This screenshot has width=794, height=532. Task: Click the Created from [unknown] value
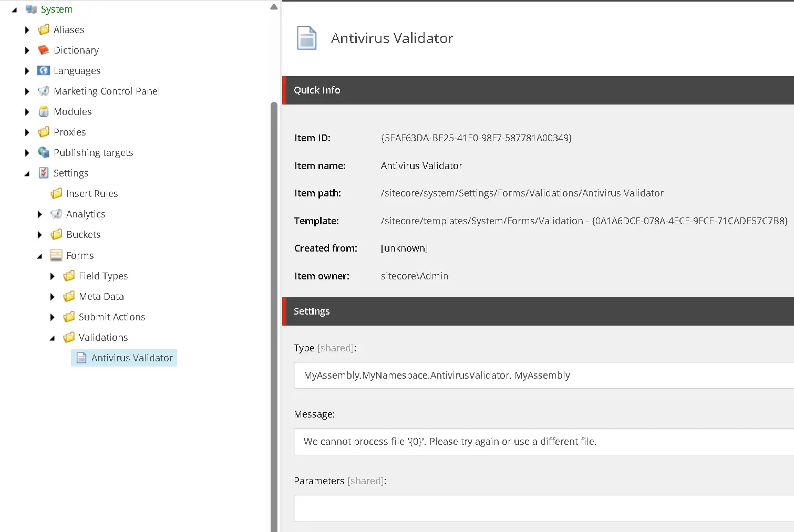(x=404, y=248)
